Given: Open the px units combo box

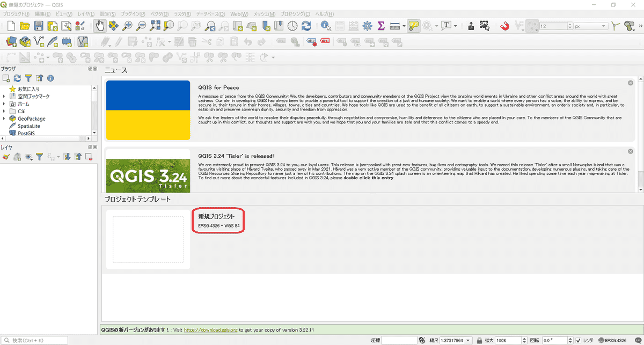Looking at the screenshot, I should coord(590,25).
